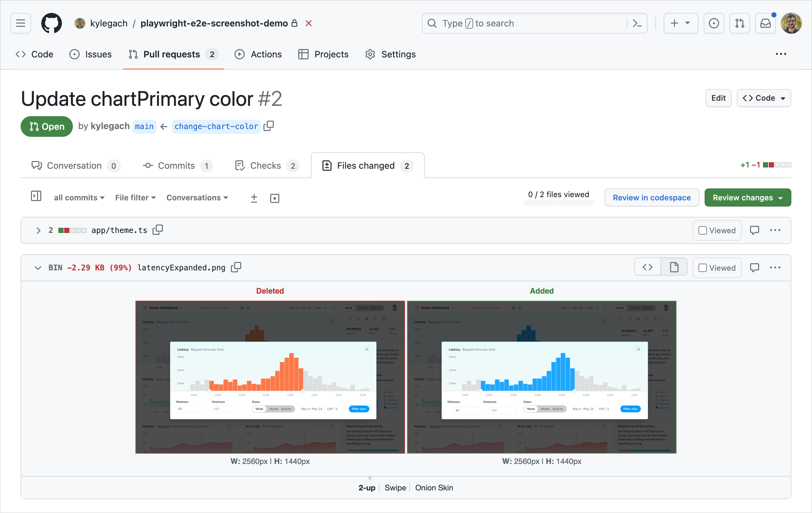The height and width of the screenshot is (513, 812).
Task: Click Edit pull request title button
Action: (x=718, y=98)
